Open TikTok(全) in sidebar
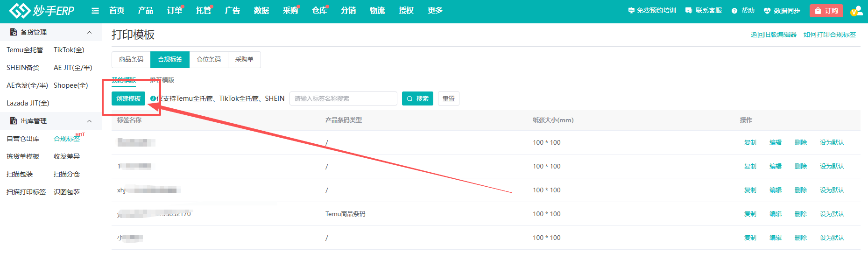This screenshot has height=253, width=868. [x=69, y=50]
